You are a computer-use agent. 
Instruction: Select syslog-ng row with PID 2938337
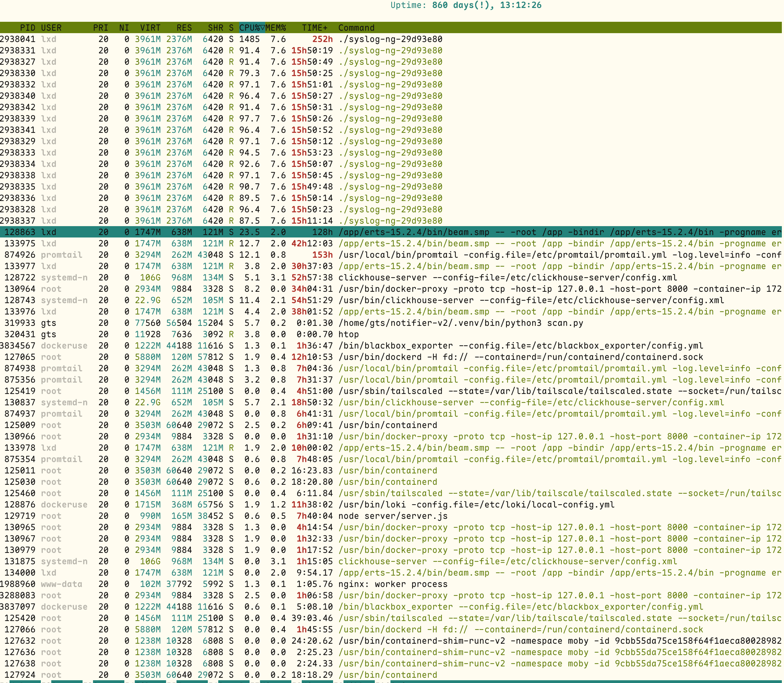click(x=391, y=221)
